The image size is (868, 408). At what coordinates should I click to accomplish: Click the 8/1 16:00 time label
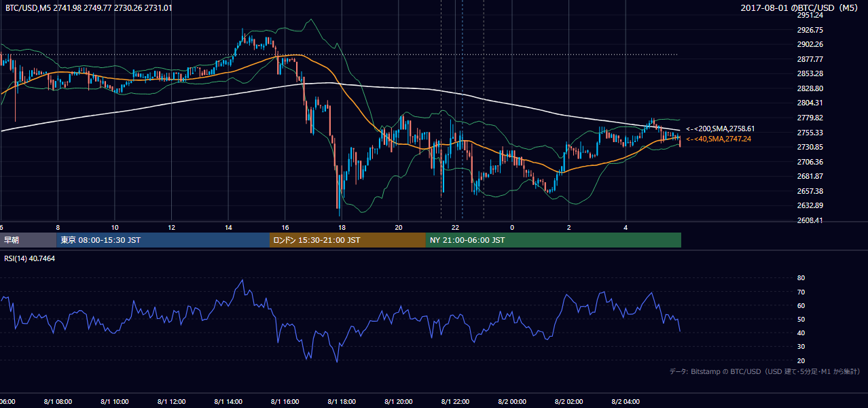[x=285, y=401]
